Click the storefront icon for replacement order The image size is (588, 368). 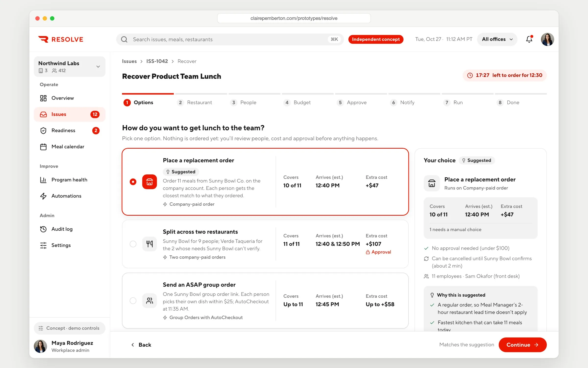tap(149, 182)
